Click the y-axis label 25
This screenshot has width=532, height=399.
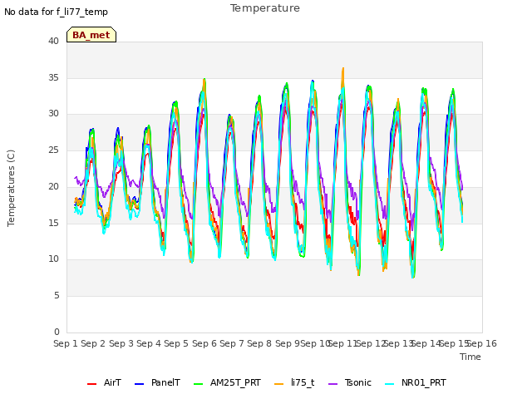(x=53, y=150)
